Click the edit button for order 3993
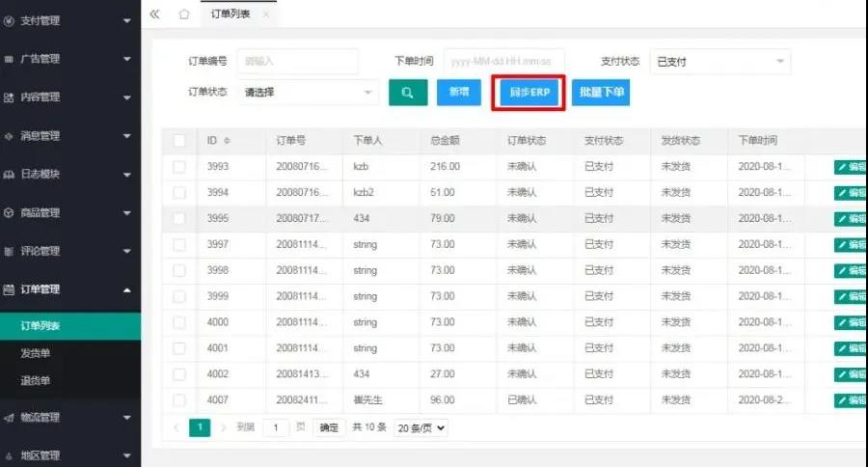The image size is (868, 467). [851, 167]
